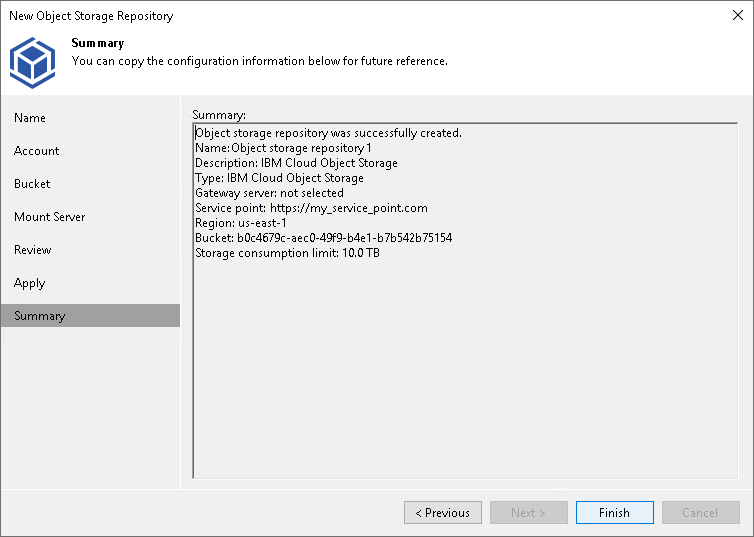Click the Finish button
754x537 pixels.
pos(614,513)
